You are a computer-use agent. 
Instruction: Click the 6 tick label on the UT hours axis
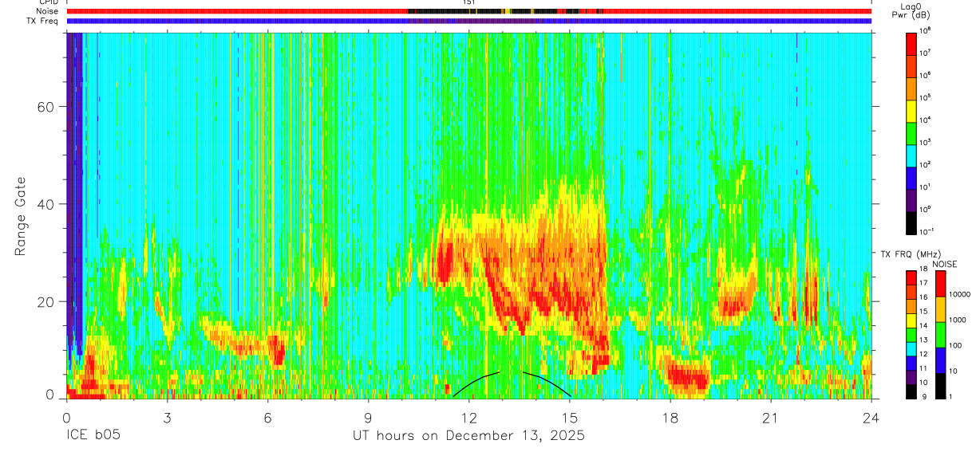(x=267, y=418)
